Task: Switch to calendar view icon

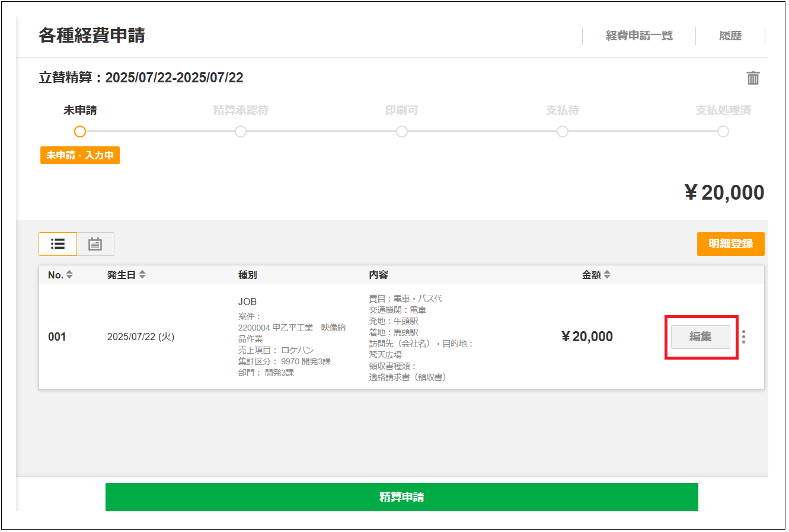Action: (95, 244)
